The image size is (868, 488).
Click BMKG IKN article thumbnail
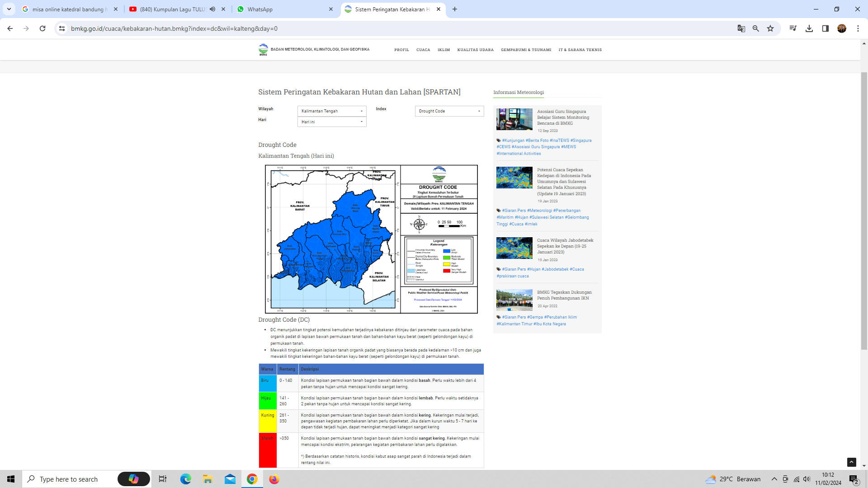514,300
